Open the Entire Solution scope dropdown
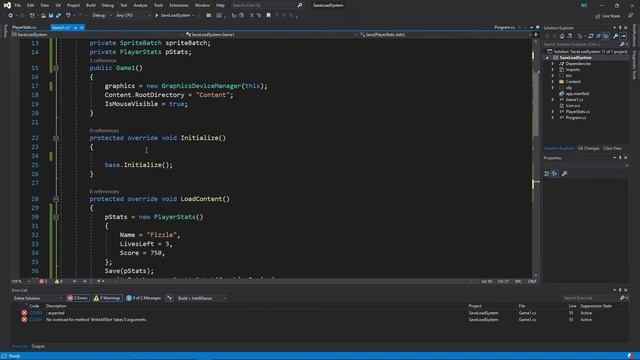Image resolution: width=640 pixels, height=360 pixels. pyautogui.click(x=38, y=298)
